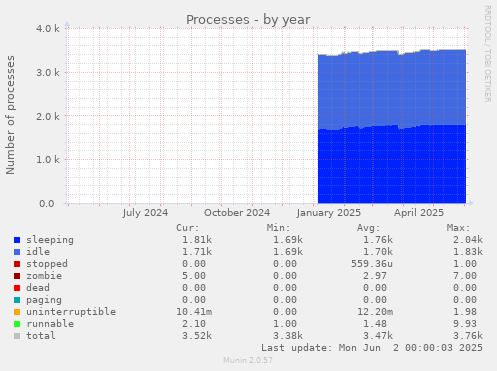Screen dimensions: 497x371
Task: Click the zombie average value 2.97
Action: 375,276
